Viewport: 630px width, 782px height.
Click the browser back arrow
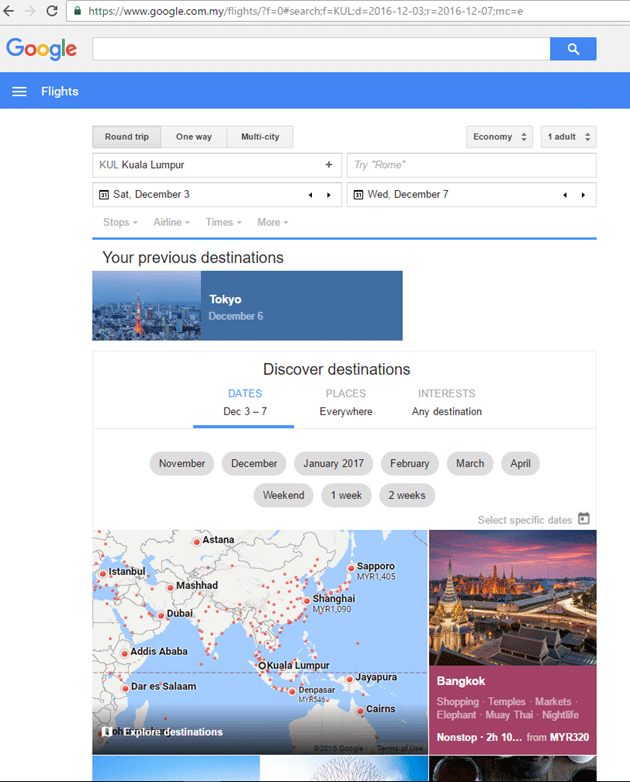click(8, 10)
